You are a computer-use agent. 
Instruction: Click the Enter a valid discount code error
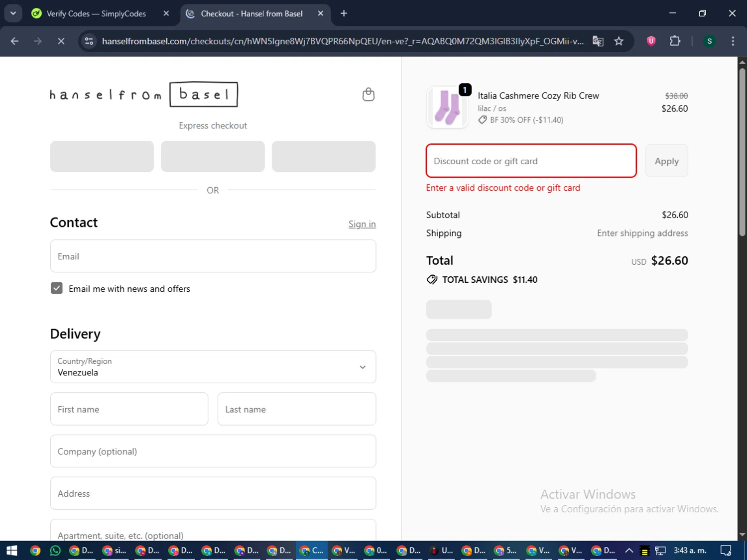(x=503, y=188)
